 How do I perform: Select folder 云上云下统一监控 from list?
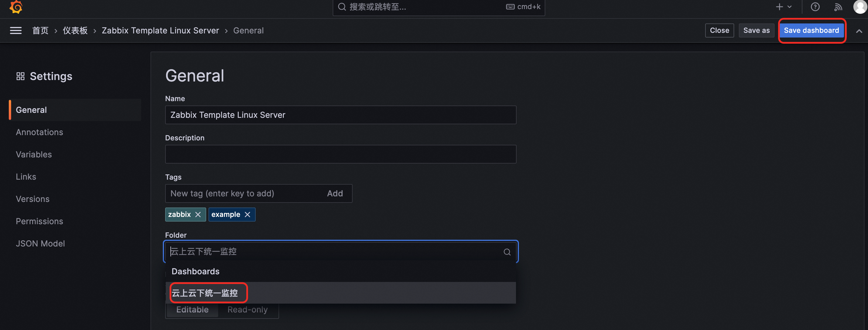click(341, 293)
